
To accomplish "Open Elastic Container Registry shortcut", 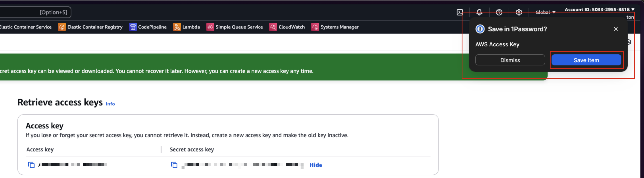I will [x=90, y=27].
